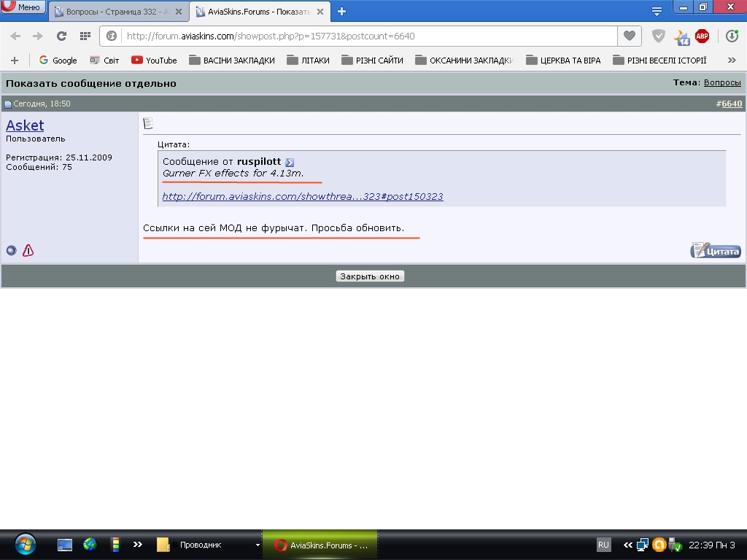Click Asket's online status indicator icon
Viewport: 747px width, 560px height.
[x=12, y=250]
